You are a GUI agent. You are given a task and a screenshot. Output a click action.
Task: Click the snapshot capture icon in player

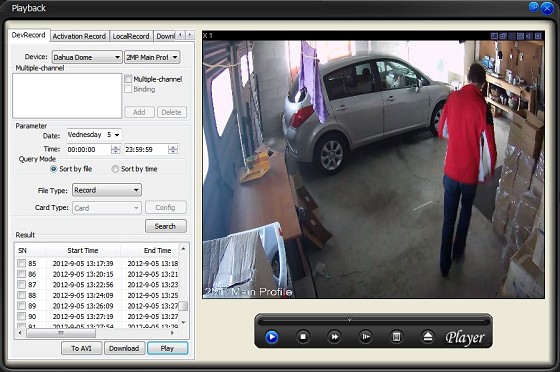[x=396, y=337]
